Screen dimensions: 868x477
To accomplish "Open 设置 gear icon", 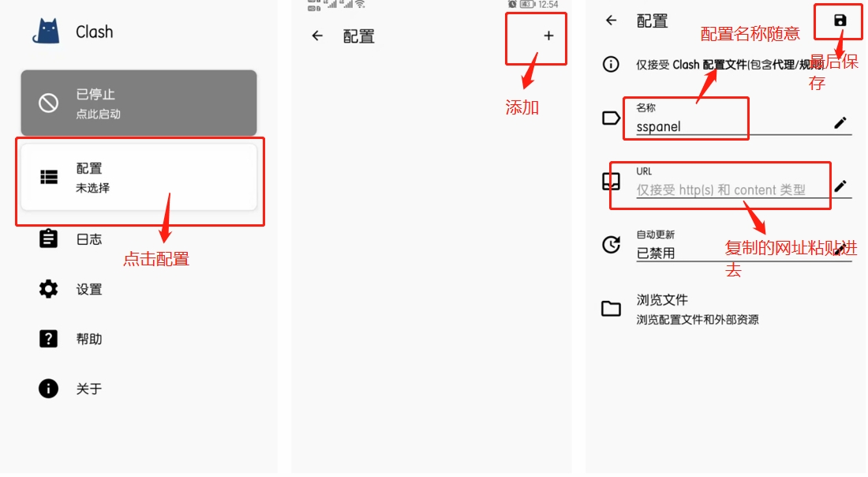I will click(48, 288).
